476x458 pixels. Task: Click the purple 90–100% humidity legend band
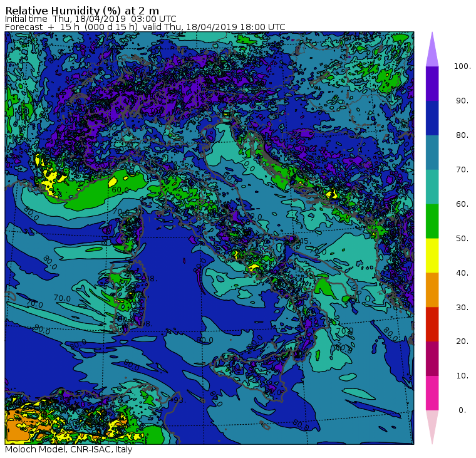point(432,83)
